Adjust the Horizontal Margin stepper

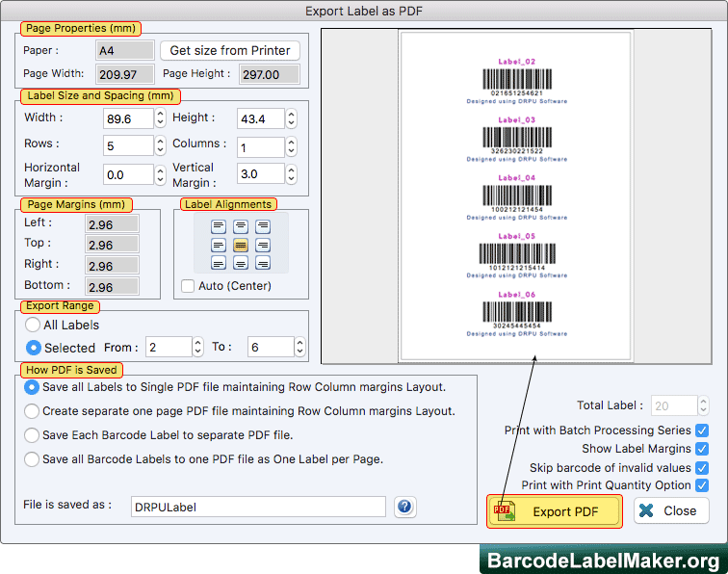click(x=160, y=174)
